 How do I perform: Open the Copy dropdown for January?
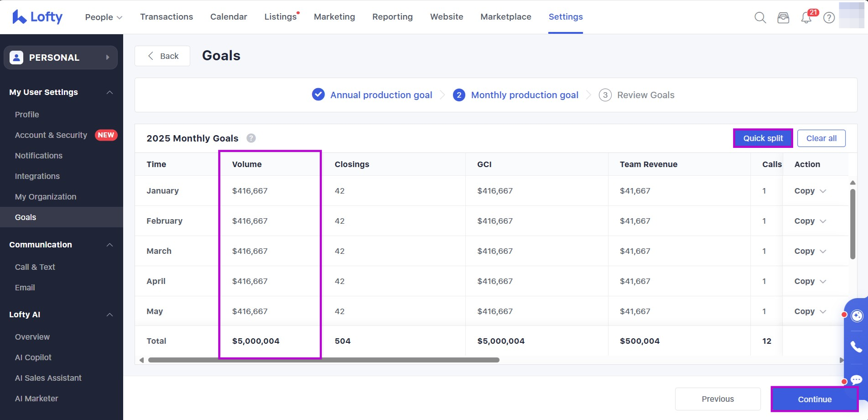(810, 191)
